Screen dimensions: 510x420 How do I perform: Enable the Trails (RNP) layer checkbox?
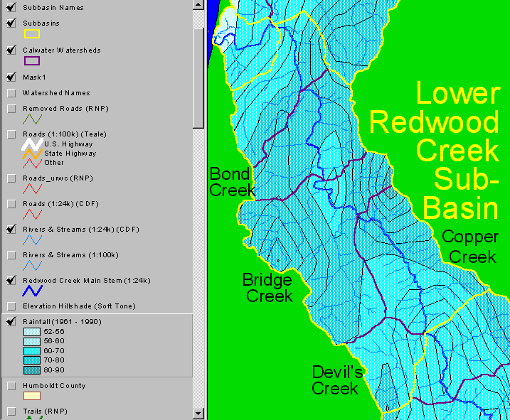click(11, 411)
